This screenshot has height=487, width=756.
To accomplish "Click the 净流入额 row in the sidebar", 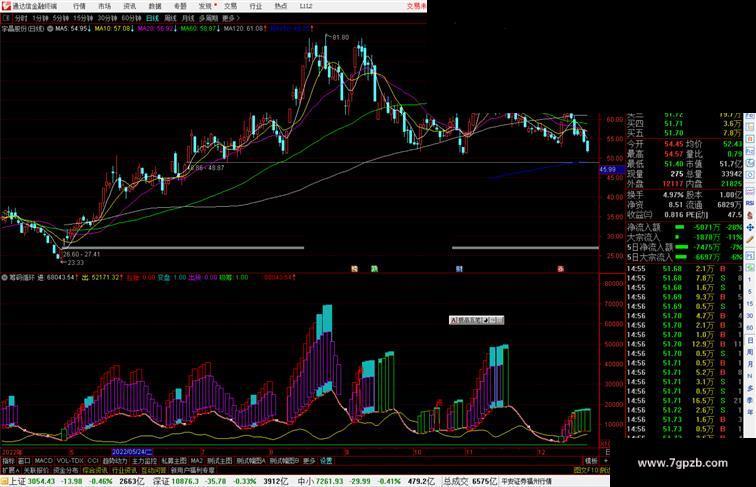I will point(685,227).
